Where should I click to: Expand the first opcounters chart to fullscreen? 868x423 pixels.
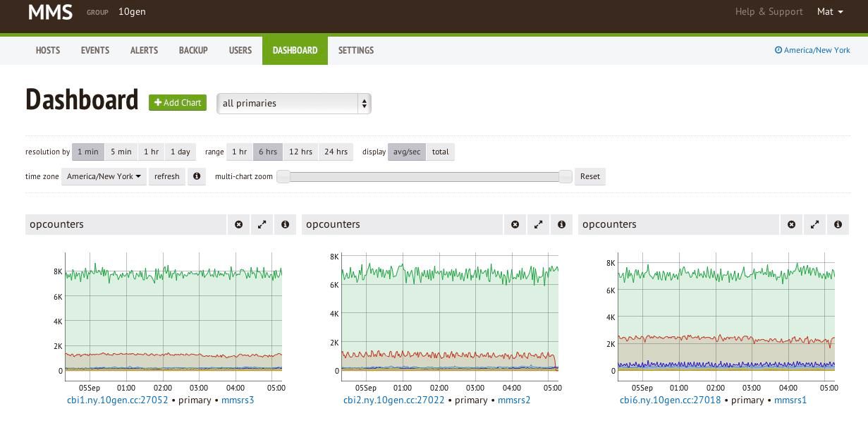click(x=262, y=224)
